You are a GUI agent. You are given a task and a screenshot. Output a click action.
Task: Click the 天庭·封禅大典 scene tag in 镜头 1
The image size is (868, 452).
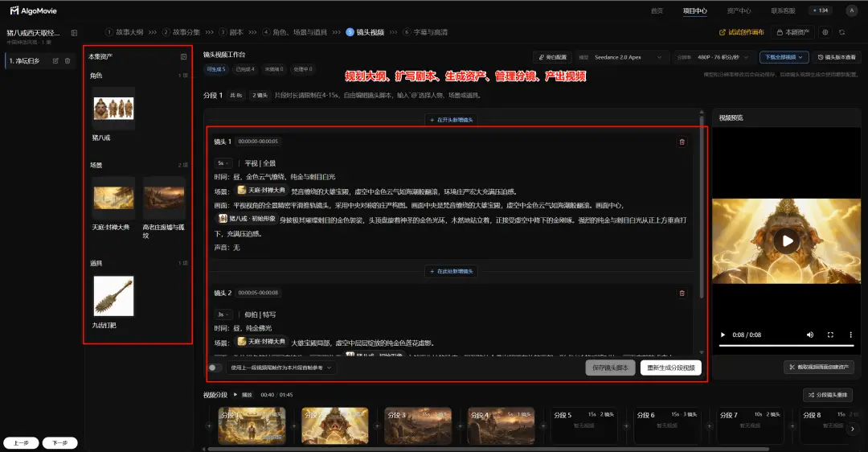coord(262,191)
